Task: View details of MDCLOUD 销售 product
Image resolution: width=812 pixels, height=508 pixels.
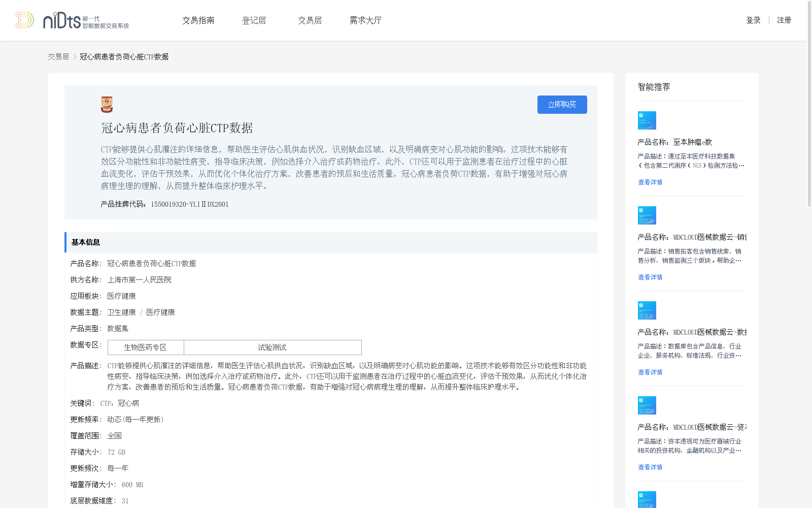Action: click(650, 277)
